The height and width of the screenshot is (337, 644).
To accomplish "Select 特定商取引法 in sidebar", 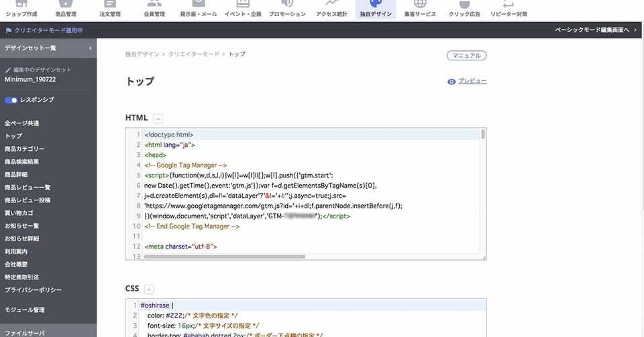I will [x=21, y=277].
